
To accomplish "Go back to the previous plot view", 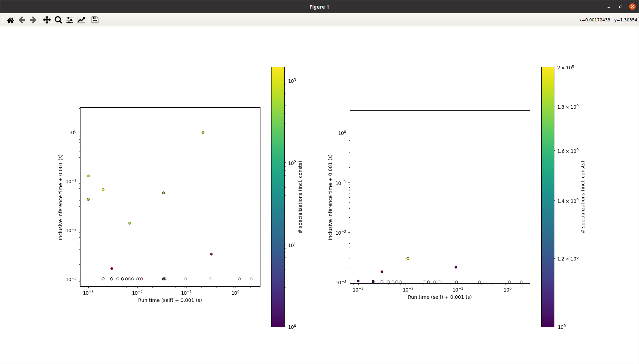I will tap(22, 20).
